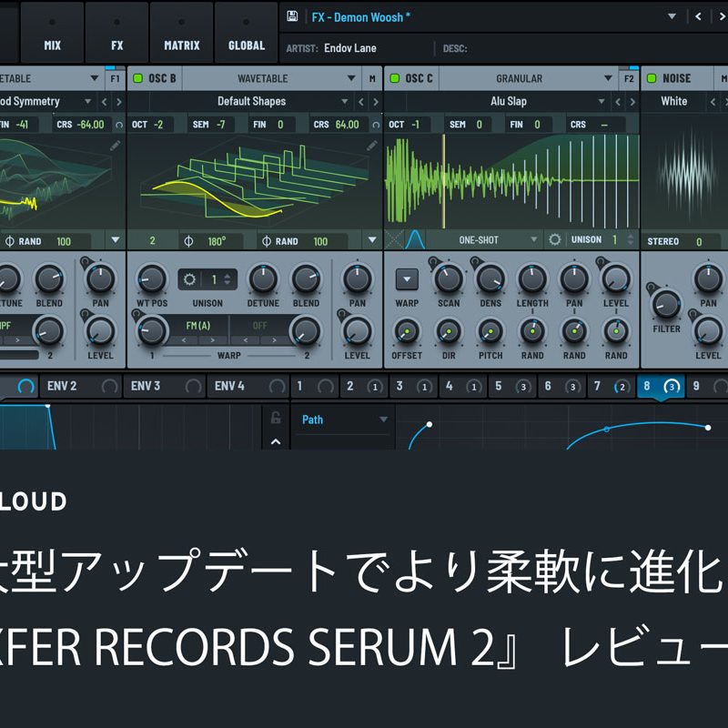Adjust OSC B DETUNE knob
This screenshot has height=728, width=728.
click(x=263, y=279)
